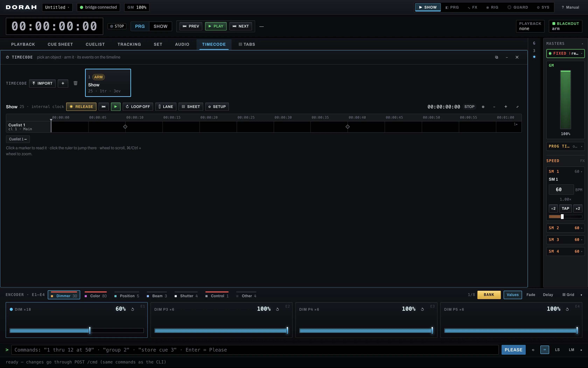The height and width of the screenshot is (368, 588).
Task: Toggle the FIXED master button
Action: click(565, 53)
